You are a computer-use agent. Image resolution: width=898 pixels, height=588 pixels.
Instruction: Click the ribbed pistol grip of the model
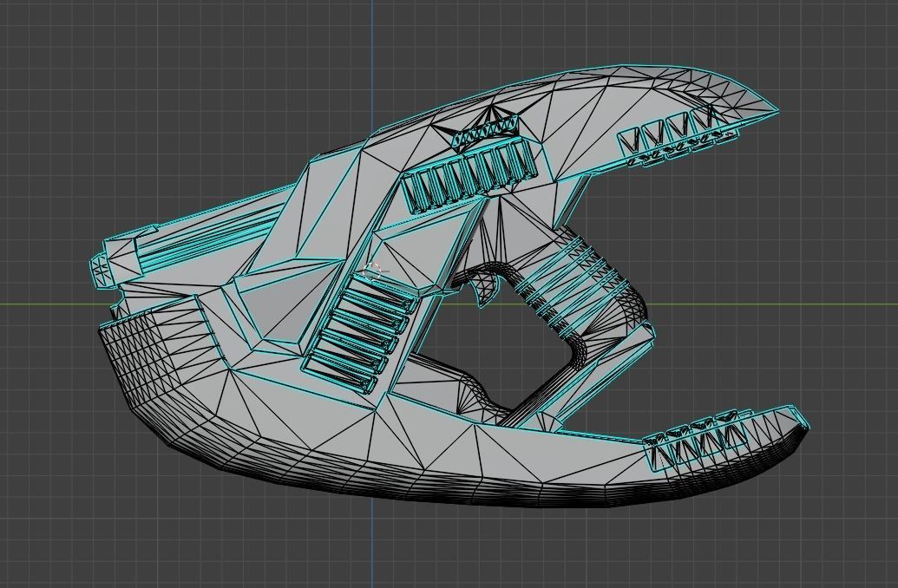pos(582,286)
